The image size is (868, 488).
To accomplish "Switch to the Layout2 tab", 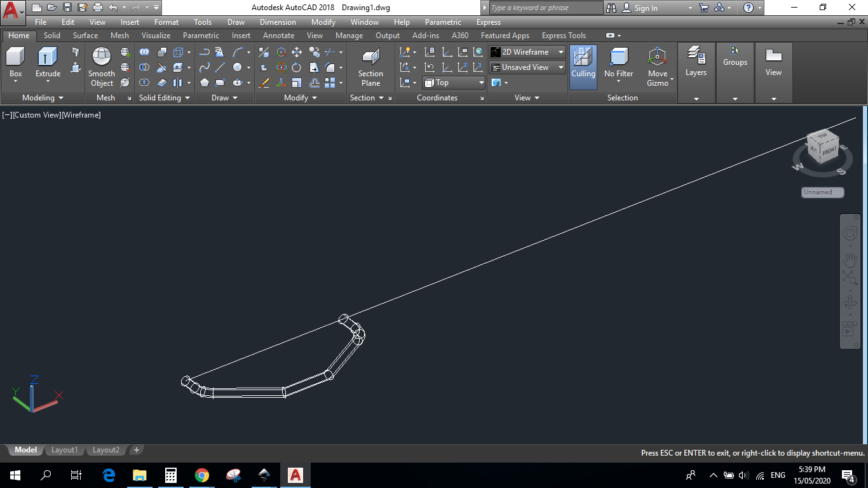I will 105,450.
